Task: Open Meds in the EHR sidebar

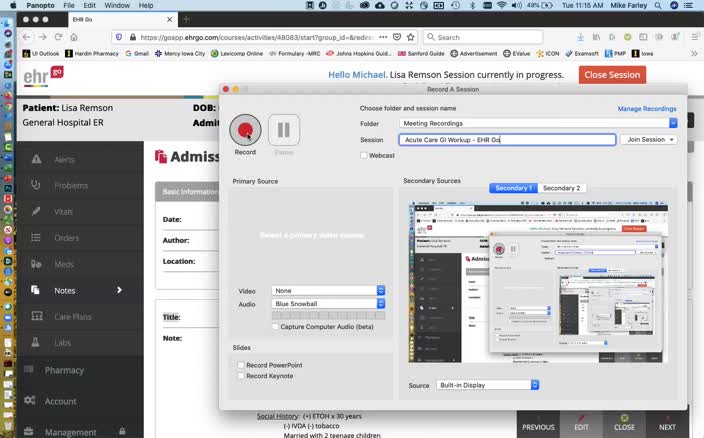Action: [x=63, y=264]
